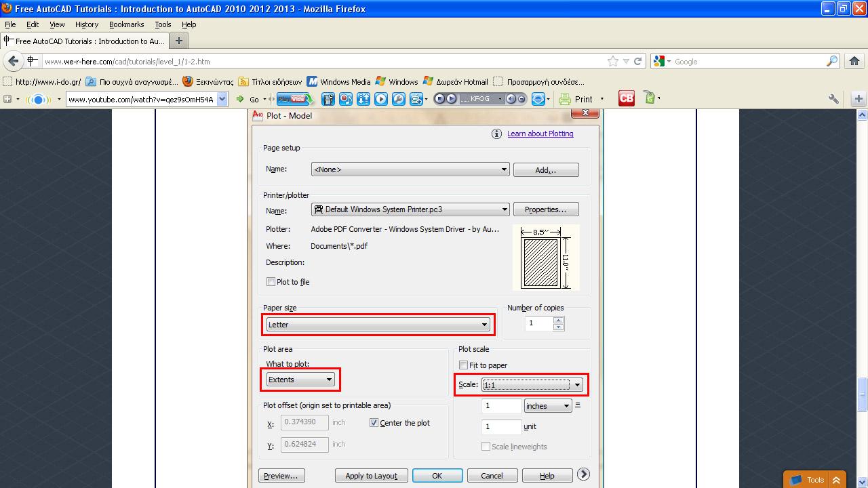Click the blue radio waves toolbar icon
The height and width of the screenshot is (488, 868).
coord(39,99)
